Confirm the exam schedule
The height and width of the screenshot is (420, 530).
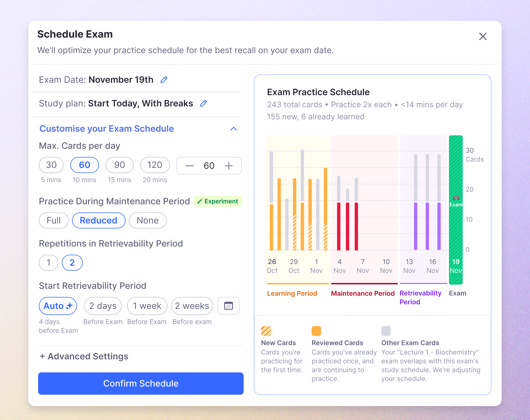(x=141, y=383)
